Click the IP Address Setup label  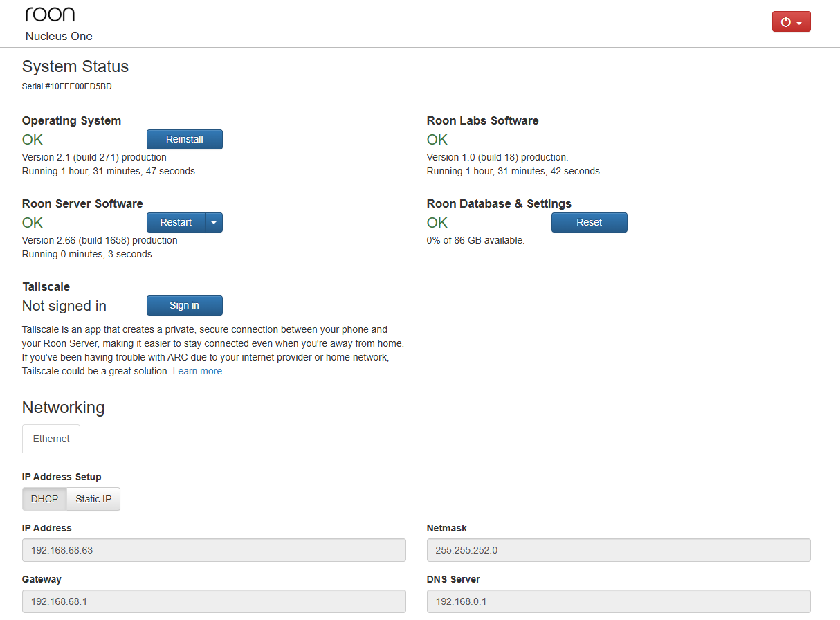[62, 477]
